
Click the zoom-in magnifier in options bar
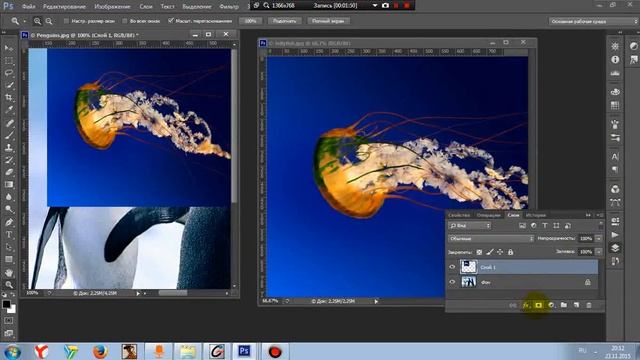click(38, 21)
